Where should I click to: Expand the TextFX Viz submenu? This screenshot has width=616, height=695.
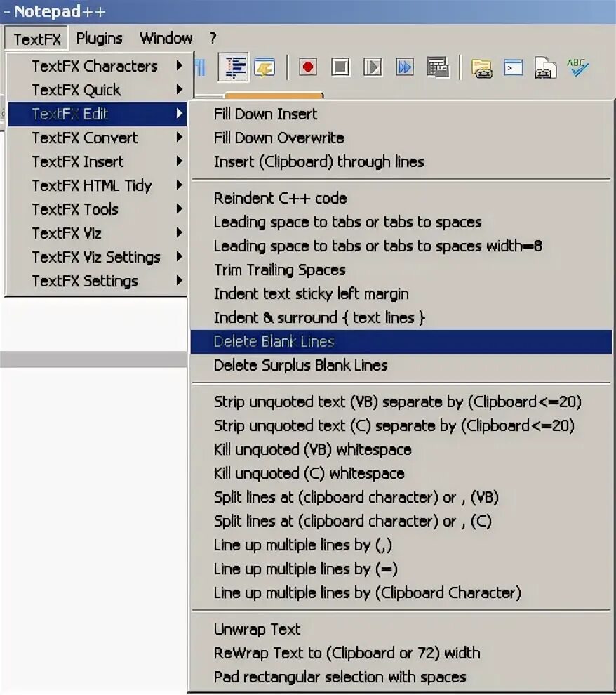coord(98,233)
